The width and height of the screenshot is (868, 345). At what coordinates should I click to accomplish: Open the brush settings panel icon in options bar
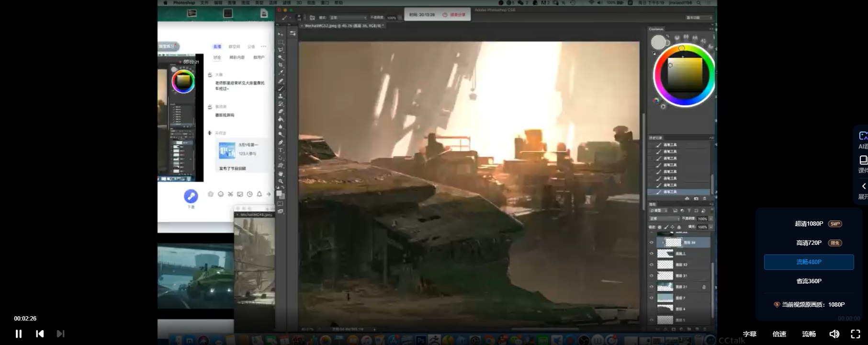(312, 17)
